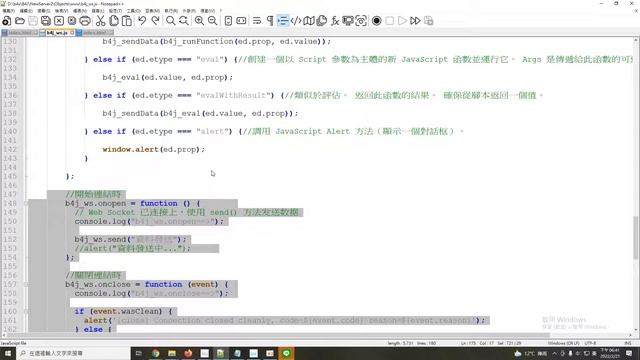
Task: Switch to the third document tab
Action: point(95,33)
